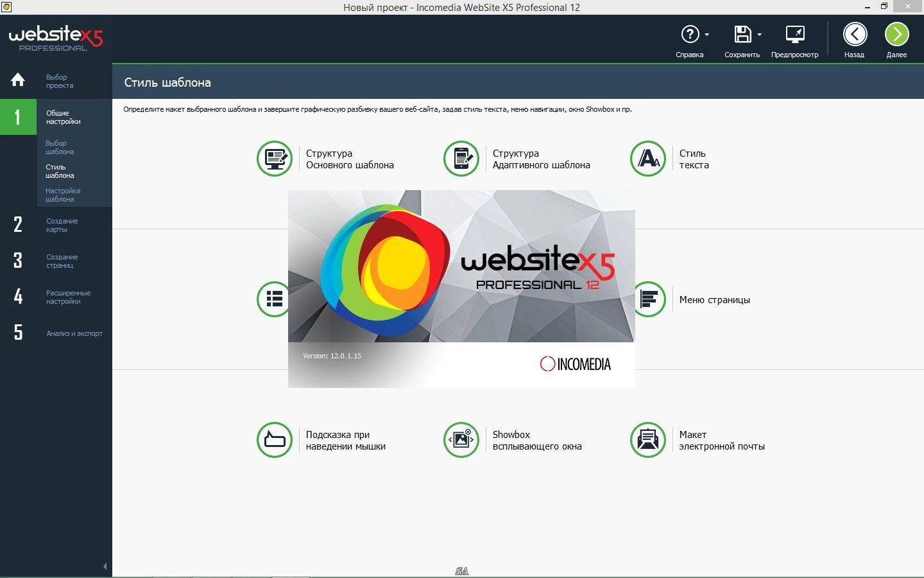The image size is (924, 578).
Task: Open the Предпросмотр preview icon
Action: pos(795,34)
